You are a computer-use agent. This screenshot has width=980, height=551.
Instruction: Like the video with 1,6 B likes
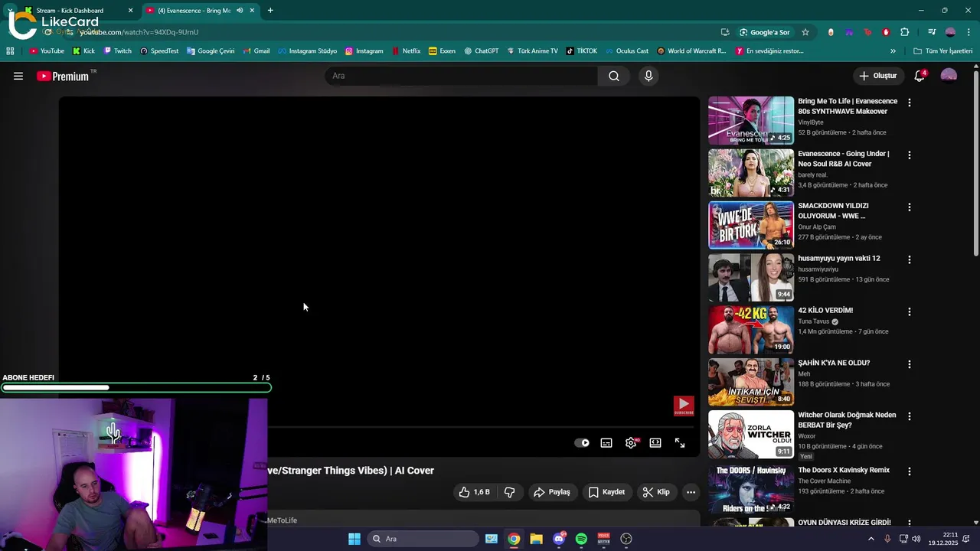pyautogui.click(x=474, y=492)
